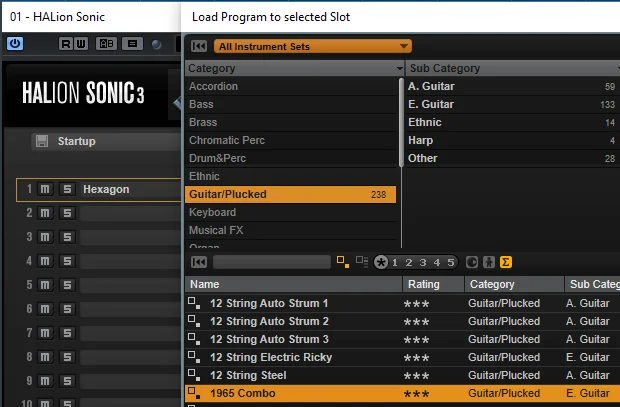Mute slot 1 Hexagon
The width and height of the screenshot is (620, 407).
[x=45, y=189]
